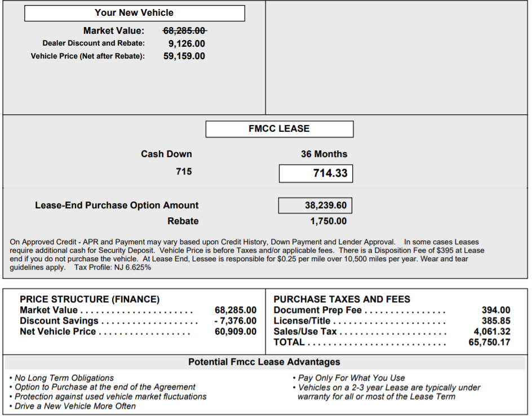Select the 714.33 monthly payment field
Image resolution: width=532 pixels, height=416 pixels.
316,173
